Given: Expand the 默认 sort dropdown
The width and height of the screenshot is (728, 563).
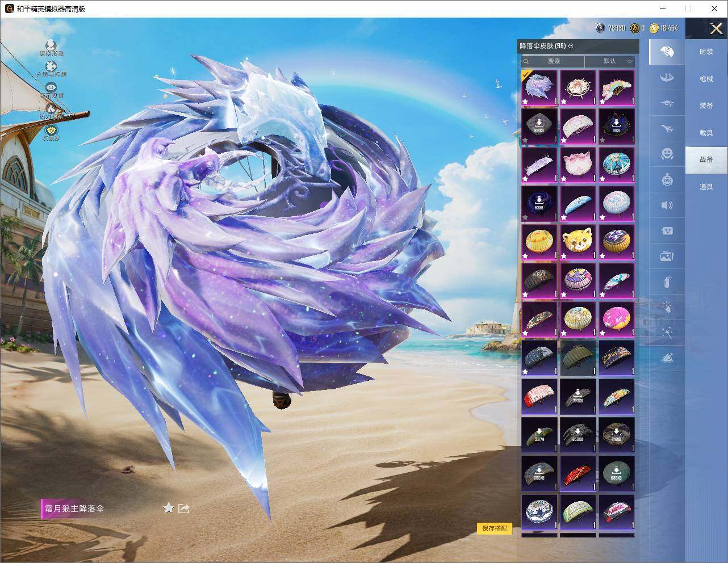Looking at the screenshot, I should (610, 61).
